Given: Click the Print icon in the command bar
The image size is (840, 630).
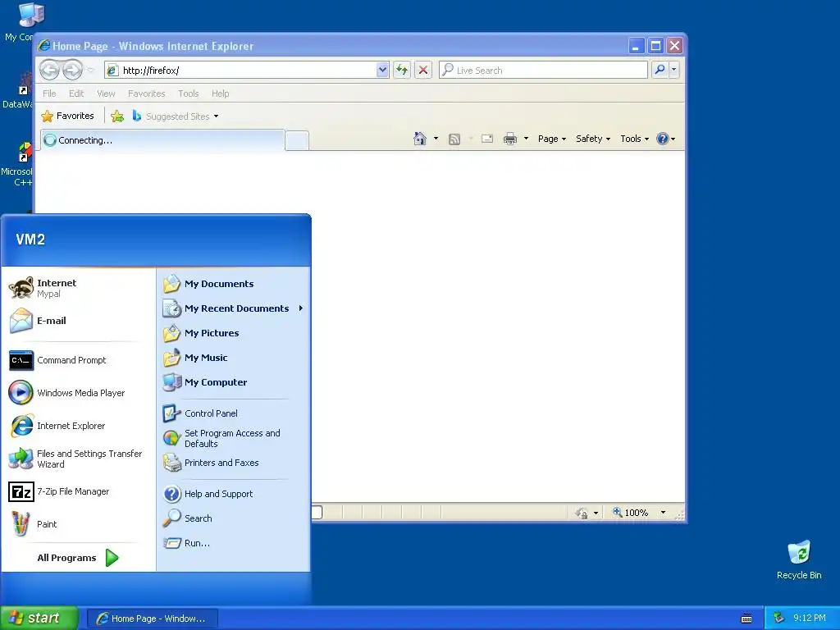Looking at the screenshot, I should [x=510, y=139].
